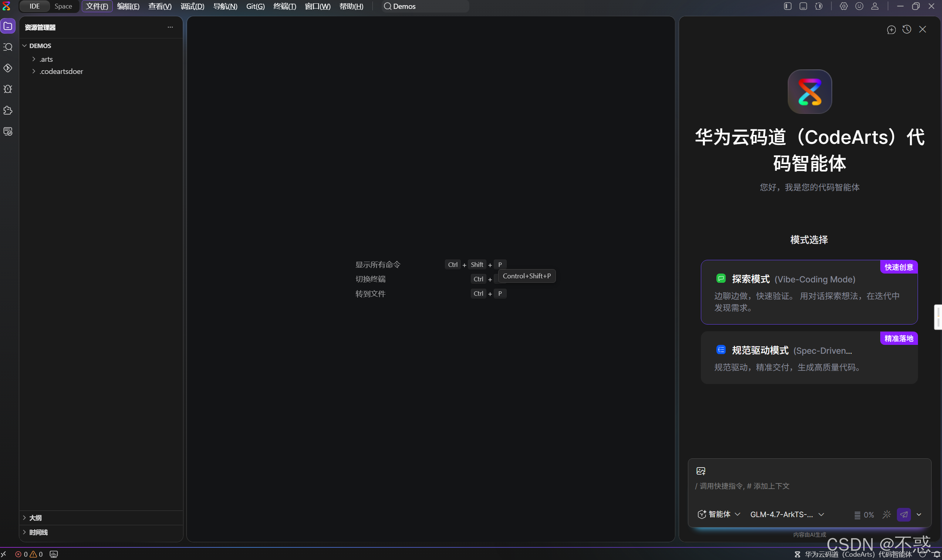Open the Git(G) menu

(255, 6)
